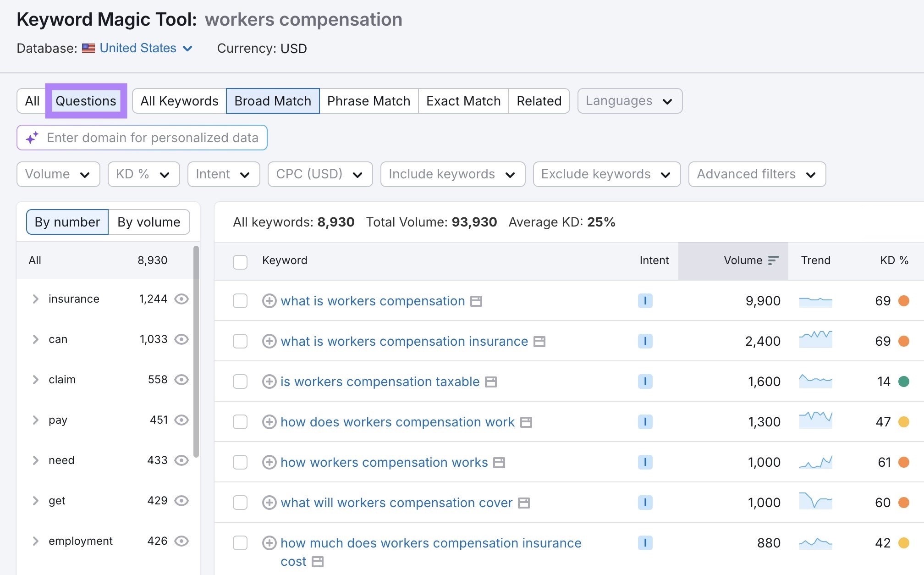Hide the 'can' group with eye icon

click(x=181, y=339)
